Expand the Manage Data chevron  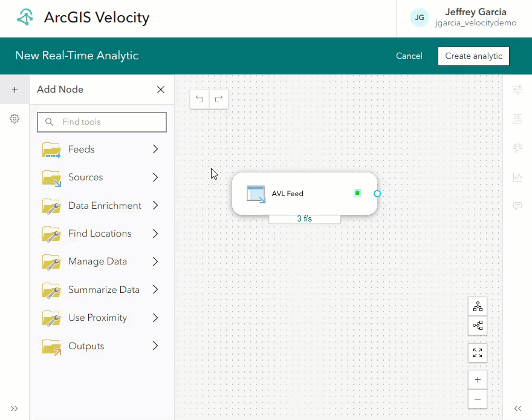[155, 261]
